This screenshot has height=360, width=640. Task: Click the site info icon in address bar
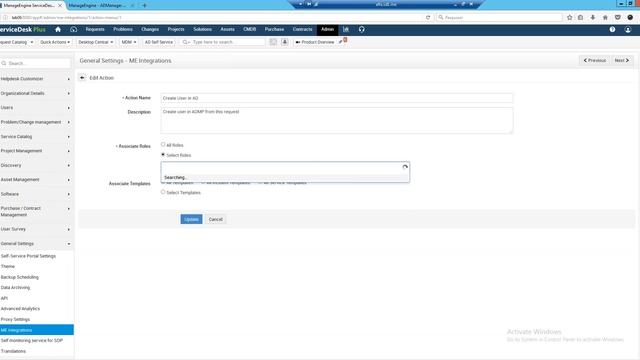(5, 18)
